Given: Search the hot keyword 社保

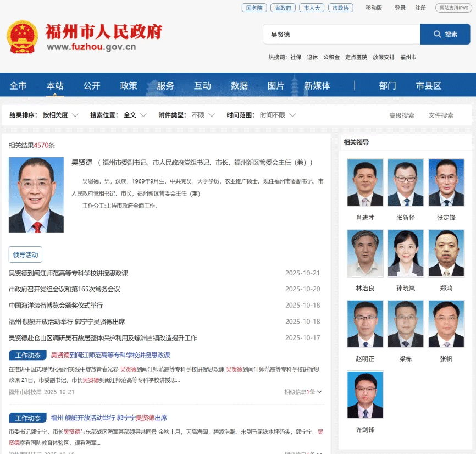Looking at the screenshot, I should tap(296, 57).
